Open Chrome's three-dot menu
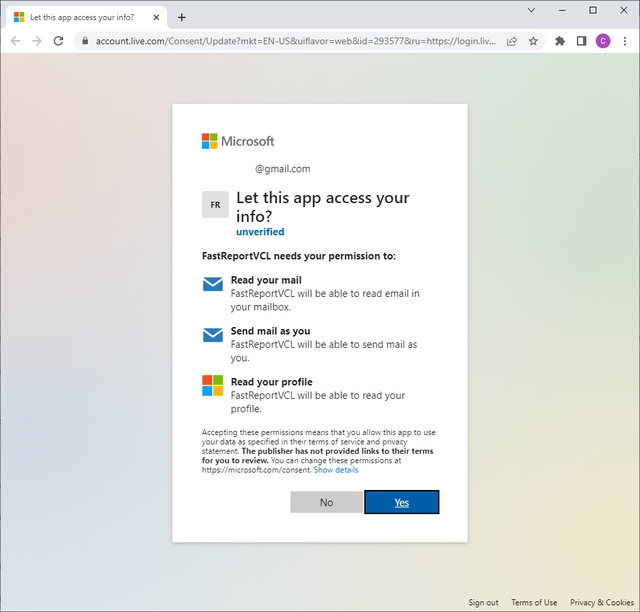Viewport: 640px width, 612px height. (624, 41)
